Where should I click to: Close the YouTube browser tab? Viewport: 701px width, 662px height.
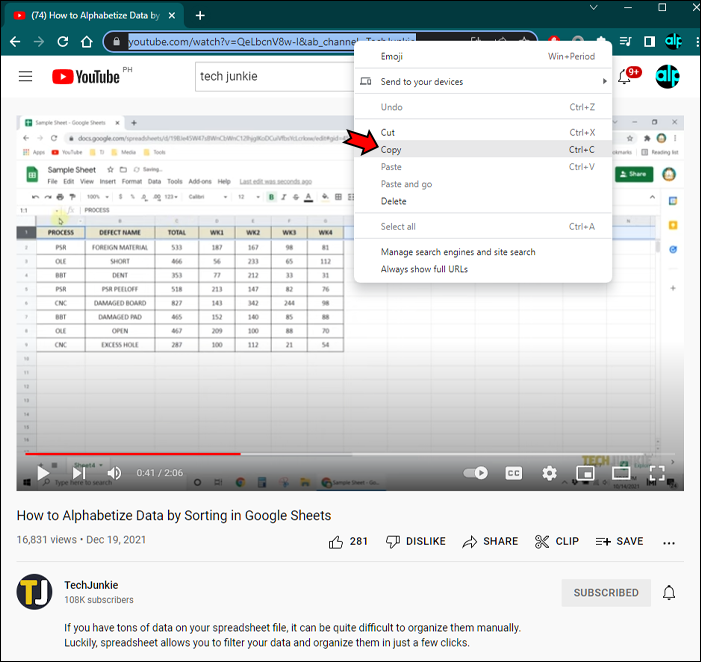[172, 16]
